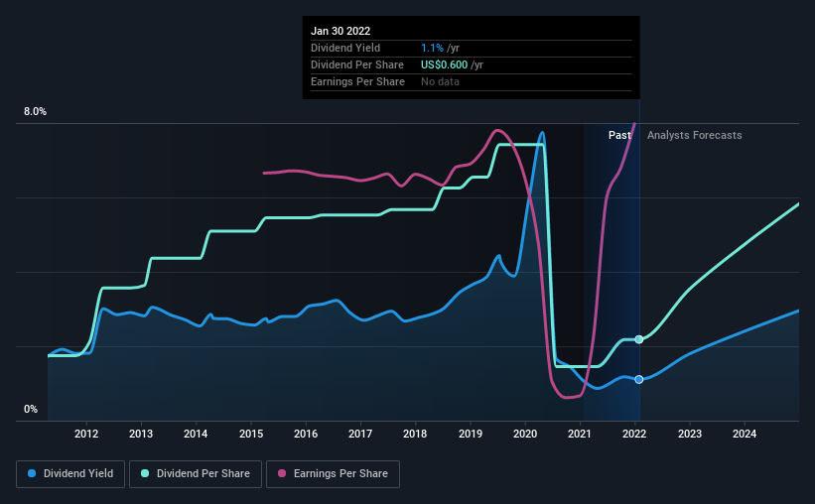Click the 2022 year axis label
Viewport: 815px width, 504px height.
click(x=634, y=434)
